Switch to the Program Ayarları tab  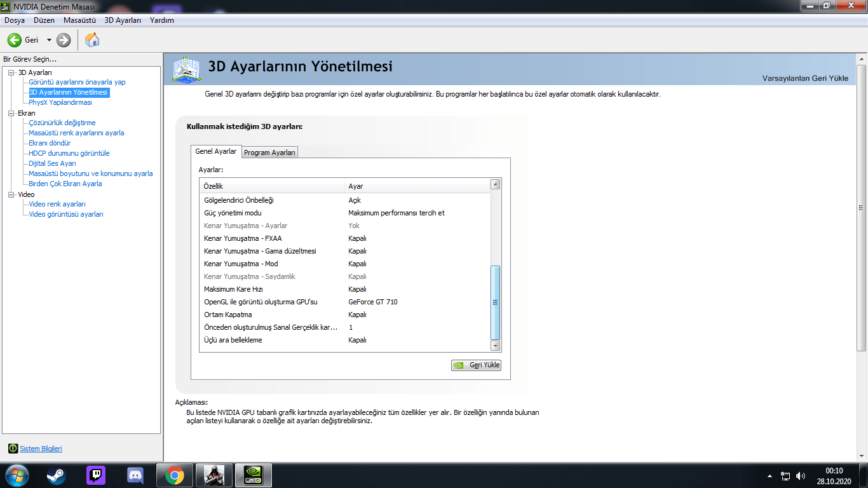click(270, 152)
